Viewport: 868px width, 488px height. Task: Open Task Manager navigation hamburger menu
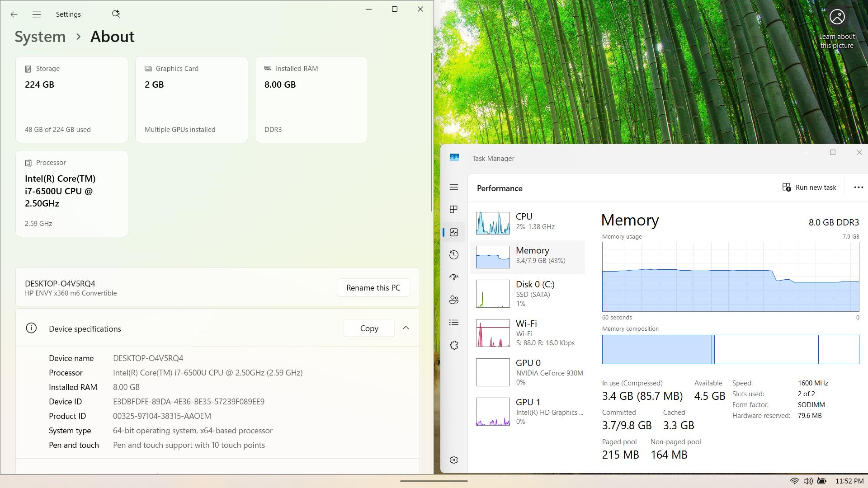point(454,187)
